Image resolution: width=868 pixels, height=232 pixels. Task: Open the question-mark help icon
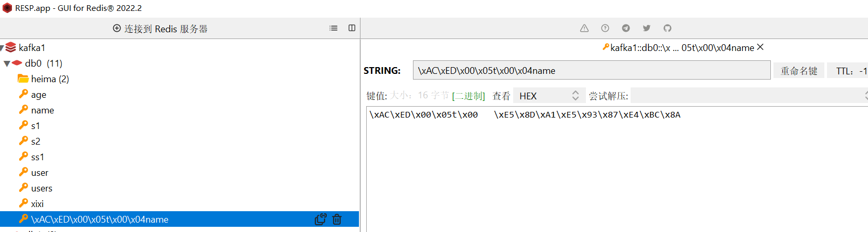pyautogui.click(x=605, y=28)
